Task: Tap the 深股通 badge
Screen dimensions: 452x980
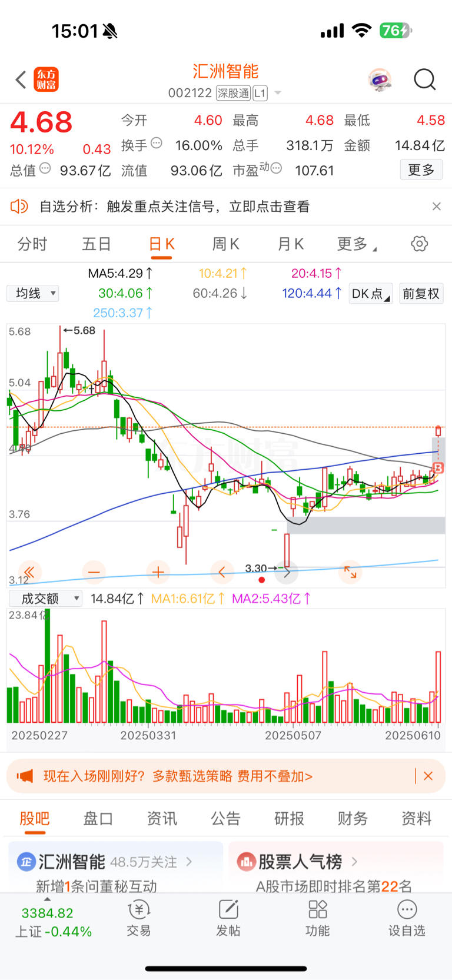Action: (x=233, y=93)
